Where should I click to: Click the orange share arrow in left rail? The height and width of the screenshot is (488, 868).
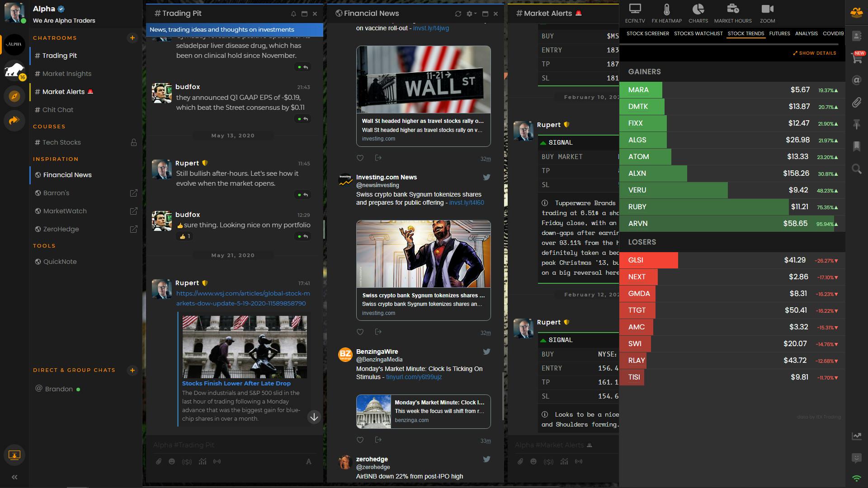(14, 121)
